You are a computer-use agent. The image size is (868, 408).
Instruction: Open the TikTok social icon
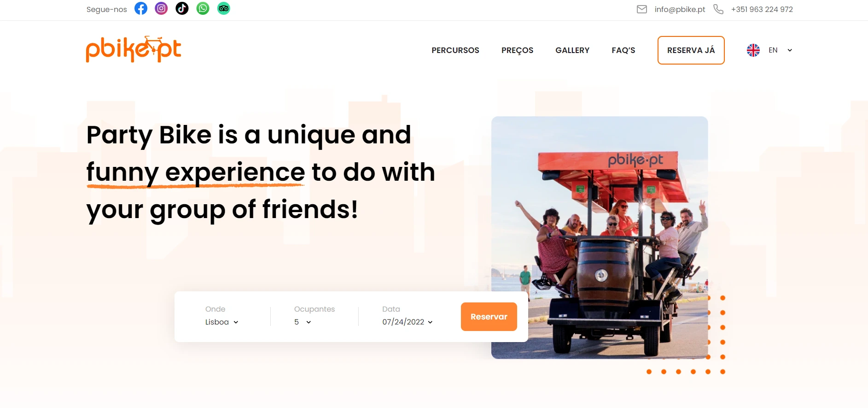coord(182,8)
